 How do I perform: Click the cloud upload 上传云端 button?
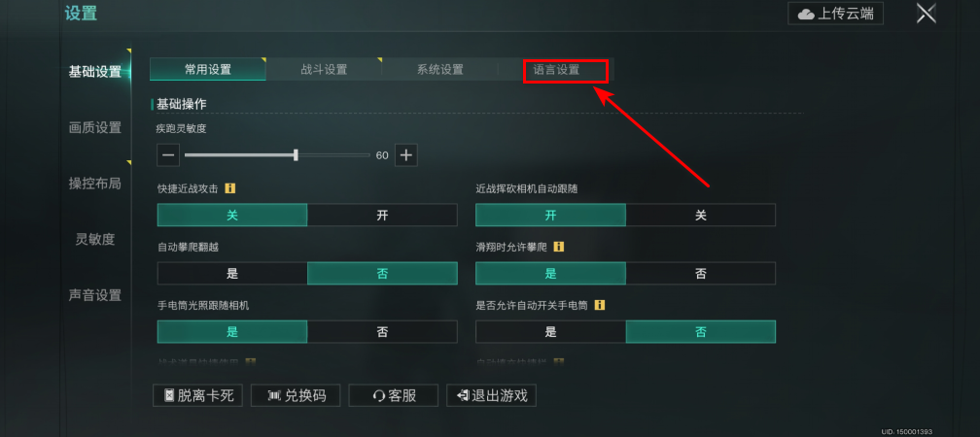coord(836,14)
